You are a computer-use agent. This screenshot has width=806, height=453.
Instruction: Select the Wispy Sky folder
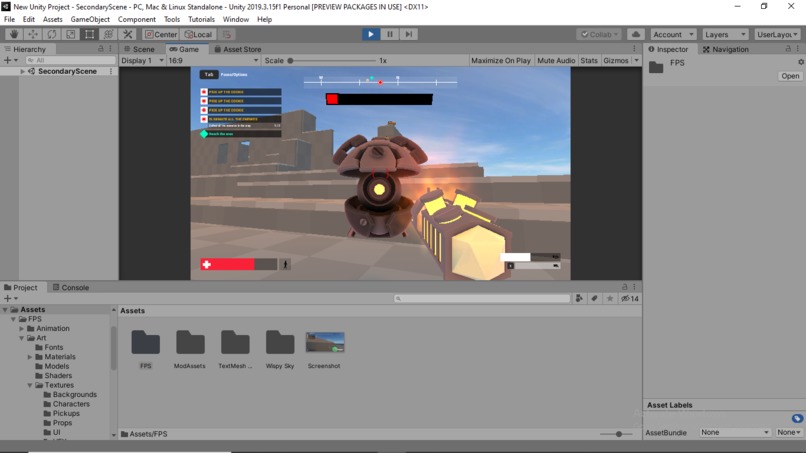coord(280,342)
